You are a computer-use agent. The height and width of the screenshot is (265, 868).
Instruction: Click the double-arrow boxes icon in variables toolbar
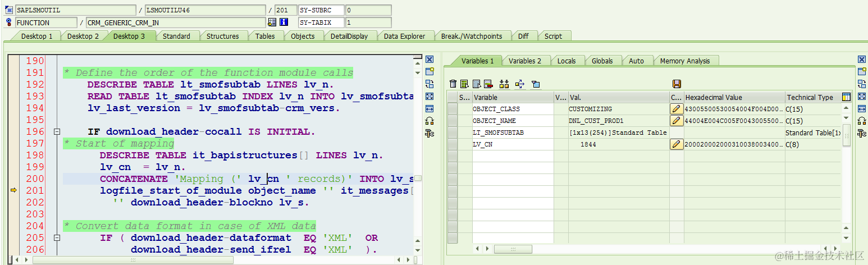point(504,84)
